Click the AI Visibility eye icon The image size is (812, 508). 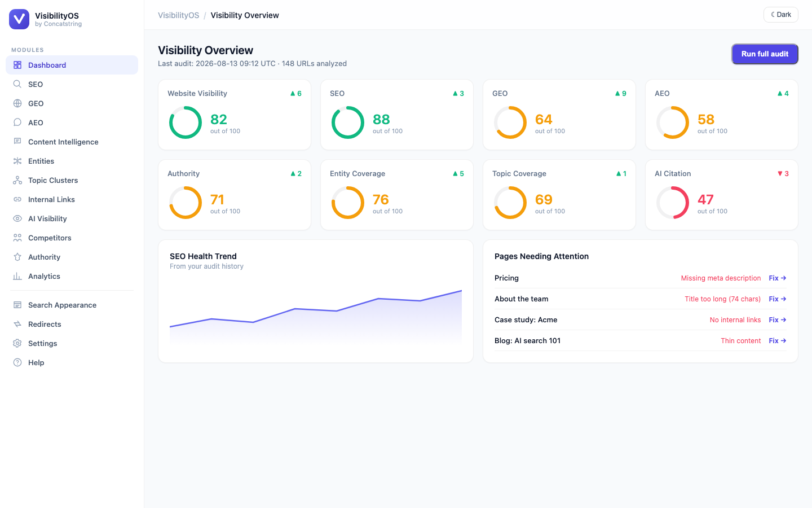click(x=17, y=218)
